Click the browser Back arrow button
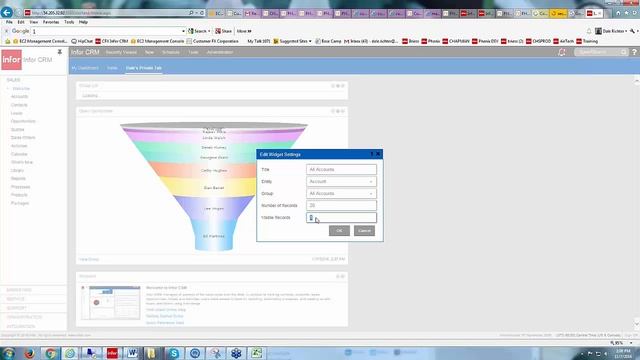 pos(7,12)
